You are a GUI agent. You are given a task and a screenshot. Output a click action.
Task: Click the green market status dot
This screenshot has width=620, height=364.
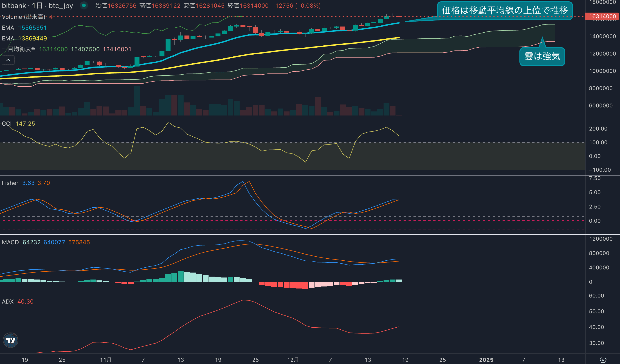click(x=84, y=5)
